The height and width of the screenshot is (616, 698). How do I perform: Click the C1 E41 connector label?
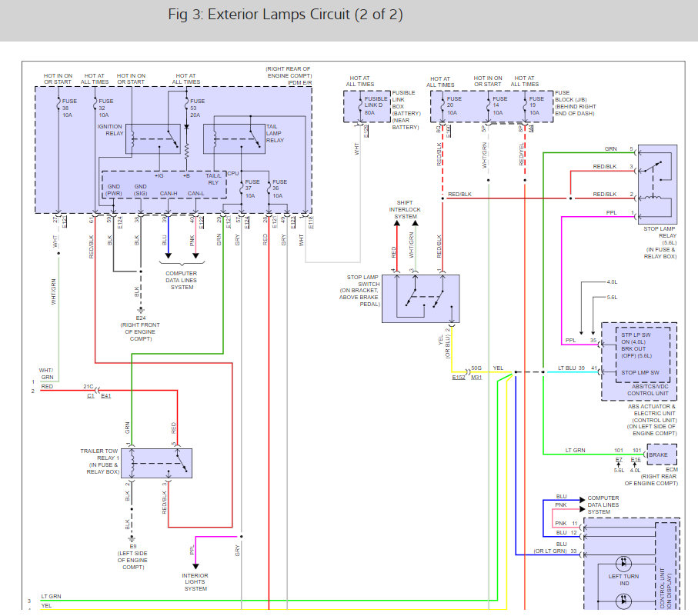(x=99, y=396)
